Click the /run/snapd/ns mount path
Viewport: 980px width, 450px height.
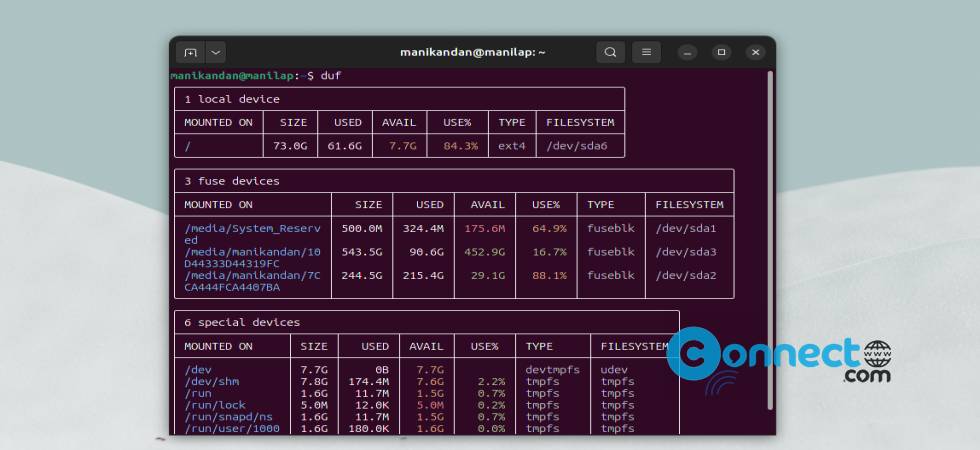pos(229,417)
